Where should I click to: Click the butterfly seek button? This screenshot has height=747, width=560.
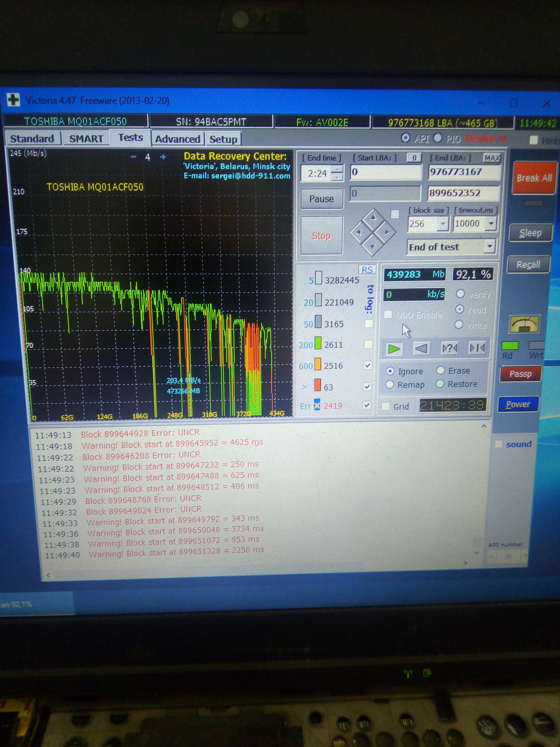(477, 347)
